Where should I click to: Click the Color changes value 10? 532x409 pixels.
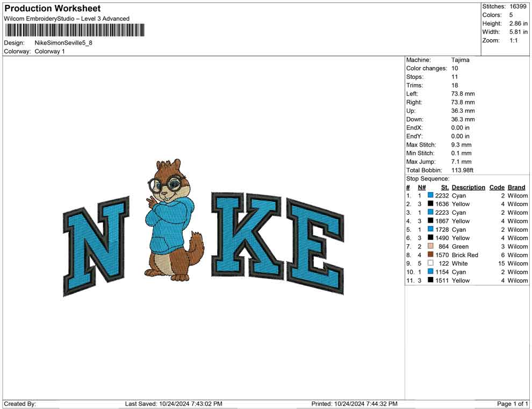point(455,69)
